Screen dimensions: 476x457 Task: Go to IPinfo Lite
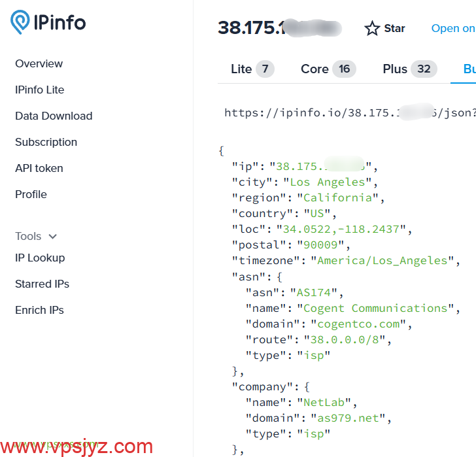coord(40,90)
